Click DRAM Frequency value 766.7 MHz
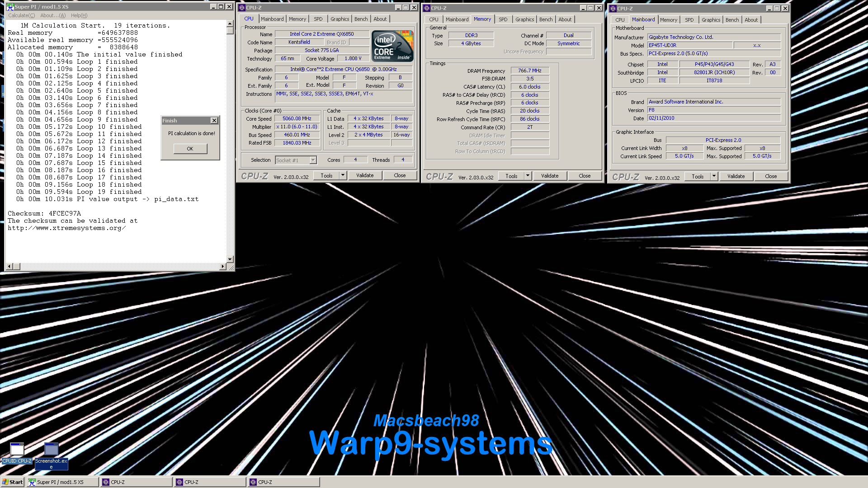Screen dimensions: 868x488 click(x=530, y=70)
